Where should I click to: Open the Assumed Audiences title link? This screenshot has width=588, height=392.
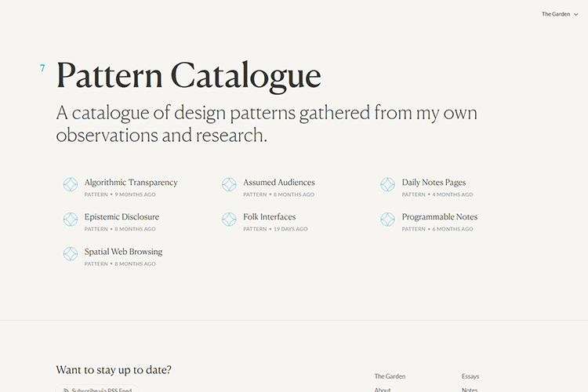click(278, 182)
